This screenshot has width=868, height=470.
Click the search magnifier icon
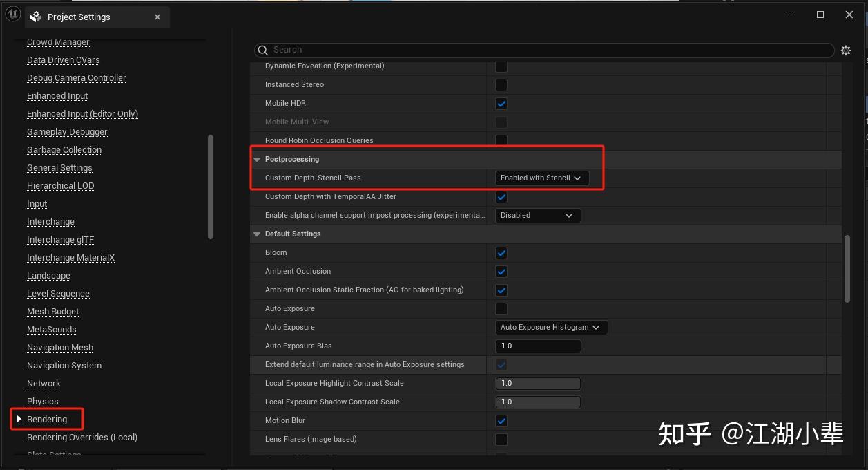[262, 50]
